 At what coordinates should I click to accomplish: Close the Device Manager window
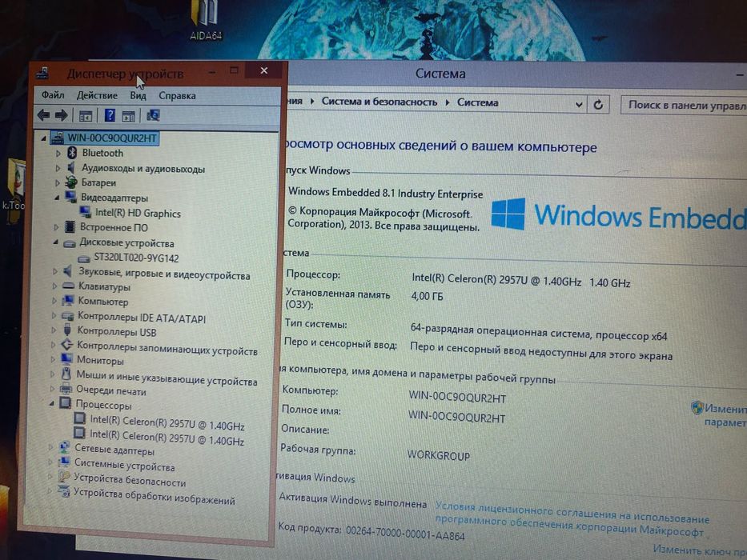[x=264, y=70]
